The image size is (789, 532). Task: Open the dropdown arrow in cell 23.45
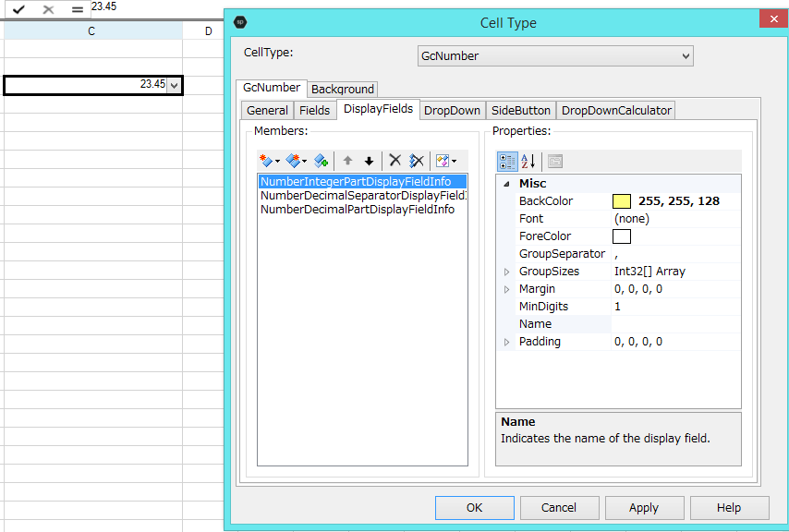(x=175, y=85)
